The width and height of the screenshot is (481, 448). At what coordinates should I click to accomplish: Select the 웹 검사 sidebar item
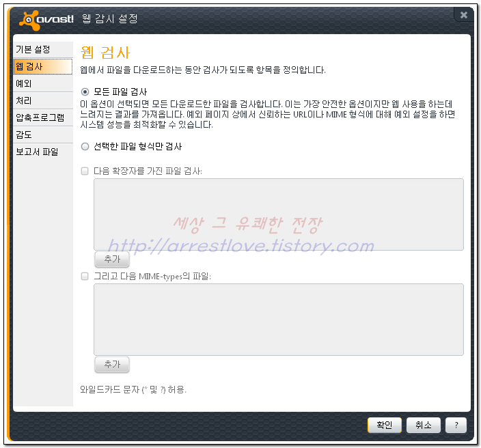43,66
